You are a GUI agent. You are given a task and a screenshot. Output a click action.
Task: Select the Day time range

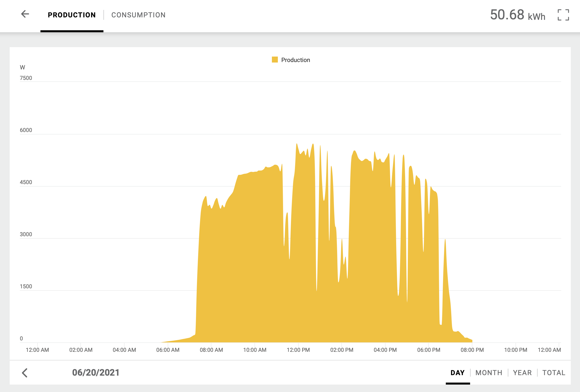(x=457, y=373)
